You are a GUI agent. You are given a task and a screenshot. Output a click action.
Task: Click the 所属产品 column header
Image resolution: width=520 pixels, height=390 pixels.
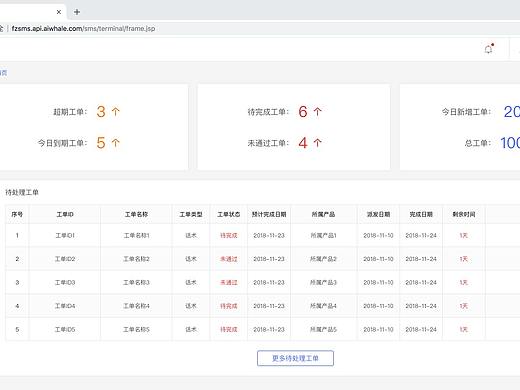[323, 214]
